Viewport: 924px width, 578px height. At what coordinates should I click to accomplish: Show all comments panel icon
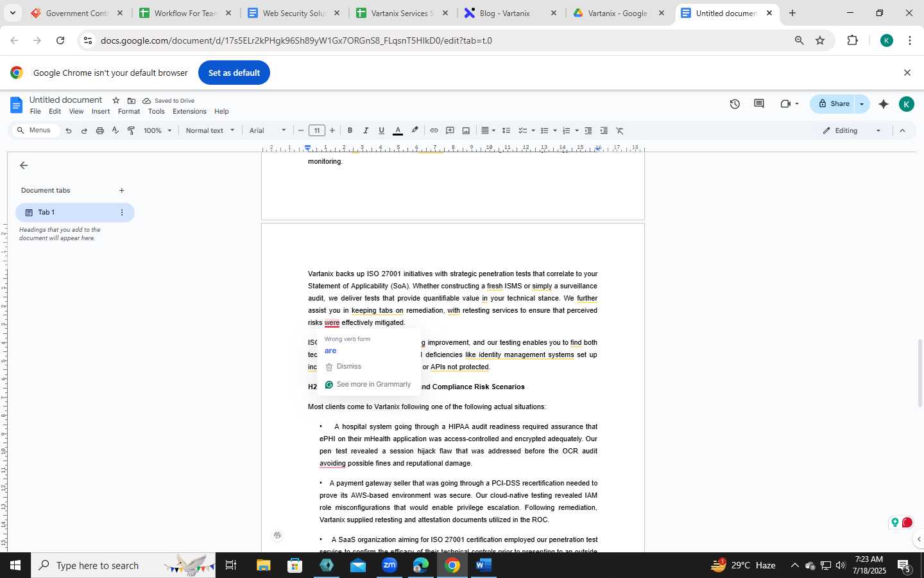[759, 104]
